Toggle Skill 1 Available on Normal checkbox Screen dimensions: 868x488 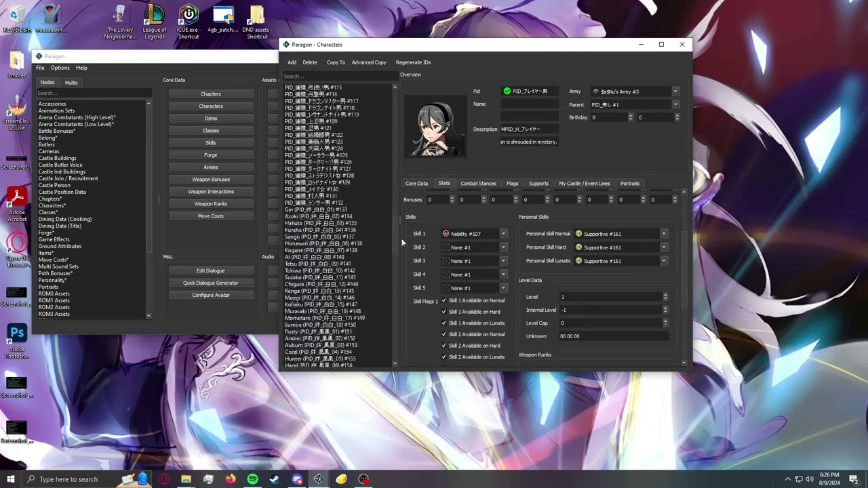coord(444,301)
